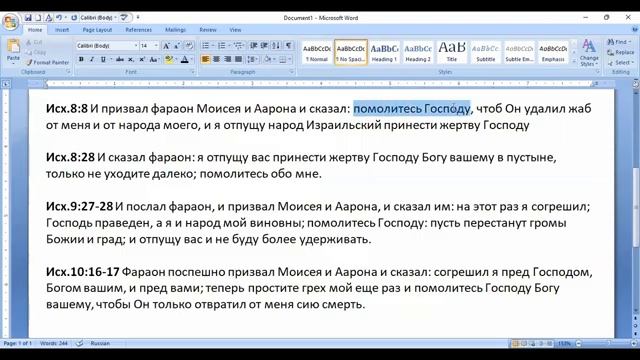Open the Change Case dropdown

coord(154,60)
